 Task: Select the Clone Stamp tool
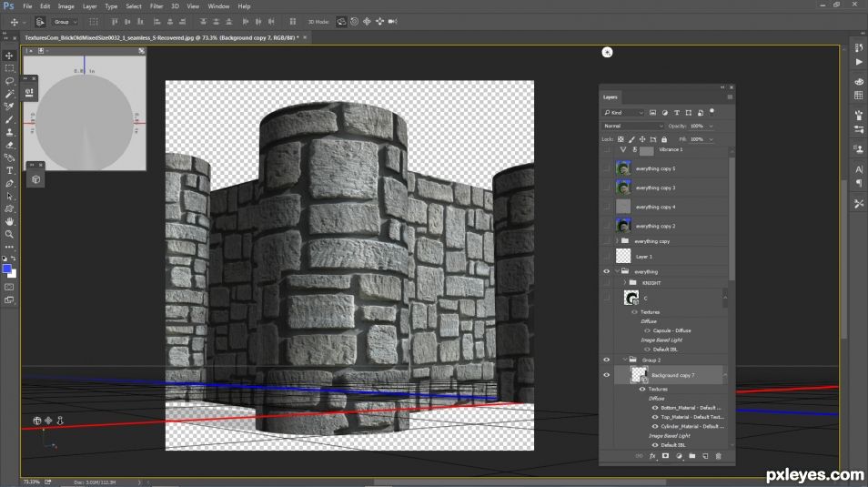click(x=9, y=132)
